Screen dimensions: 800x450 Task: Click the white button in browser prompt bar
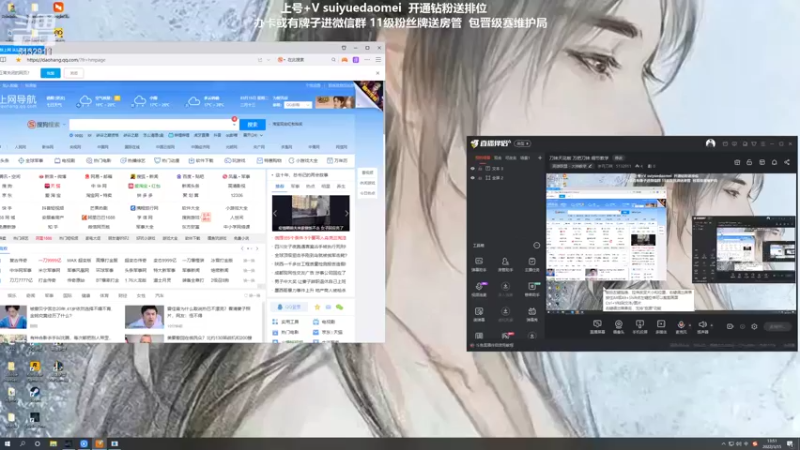click(x=74, y=73)
